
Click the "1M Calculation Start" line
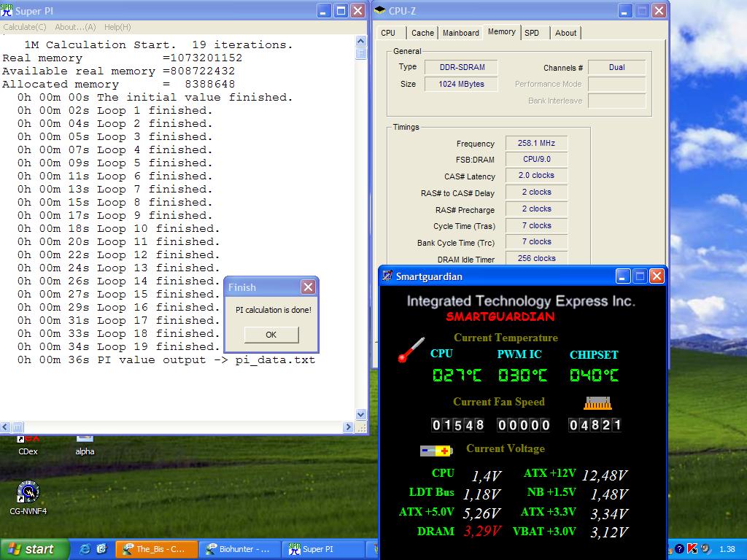[158, 44]
